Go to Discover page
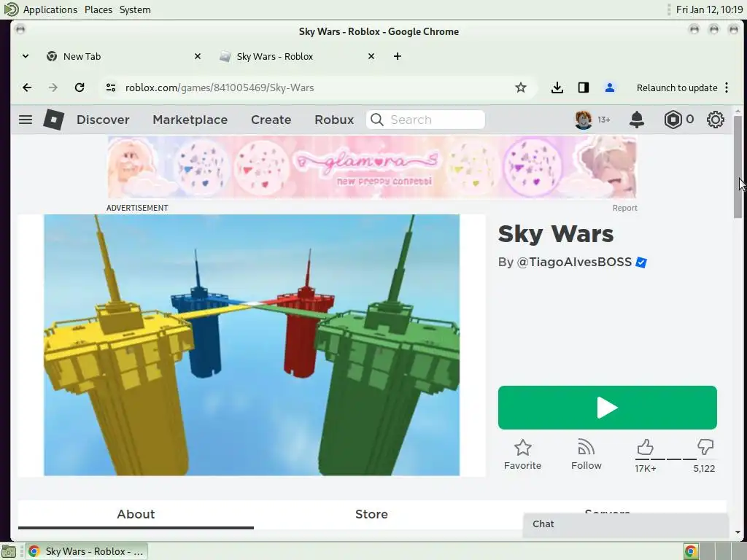The image size is (747, 560). click(x=103, y=120)
